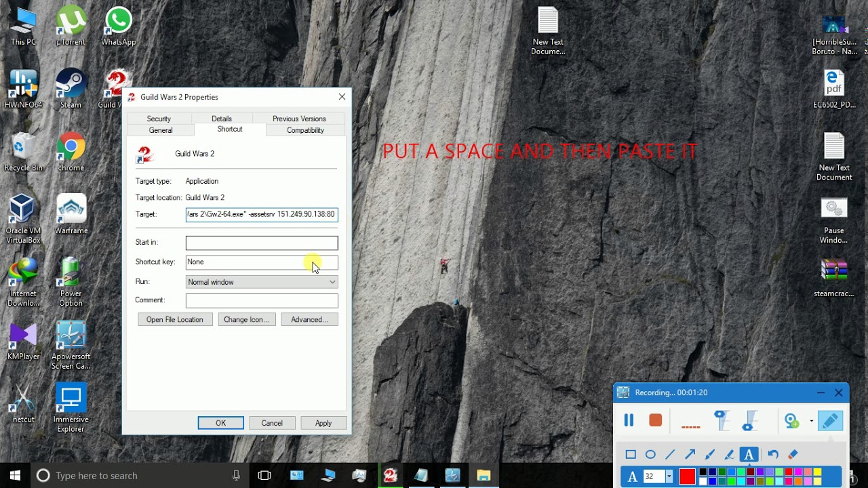Click the Start in text field
Screen dimensions: 868x488
click(262, 243)
